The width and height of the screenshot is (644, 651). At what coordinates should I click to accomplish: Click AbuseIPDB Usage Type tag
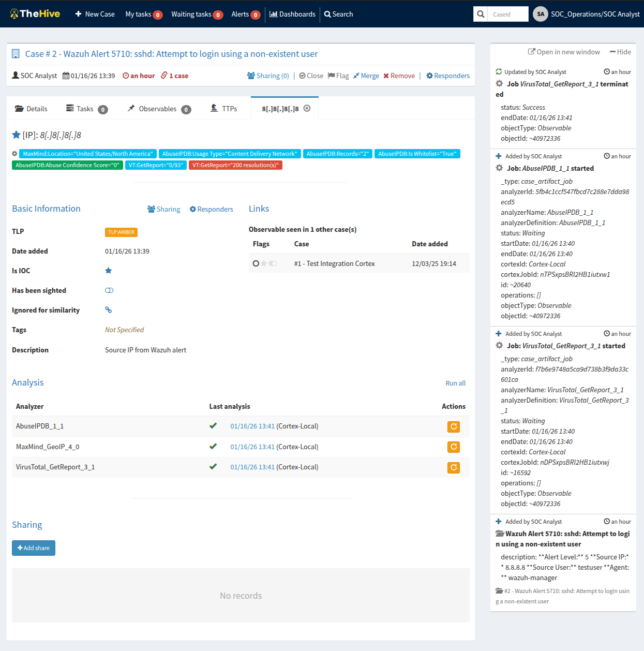pos(230,154)
